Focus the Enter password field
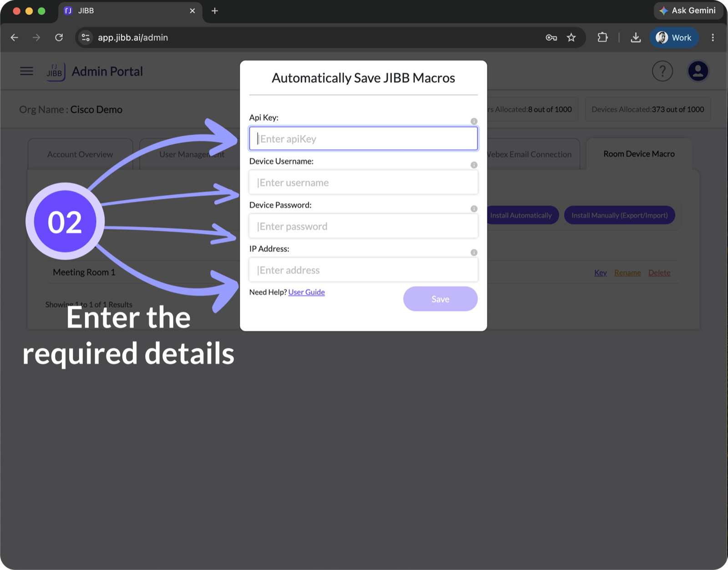This screenshot has height=570, width=728. pyautogui.click(x=364, y=226)
